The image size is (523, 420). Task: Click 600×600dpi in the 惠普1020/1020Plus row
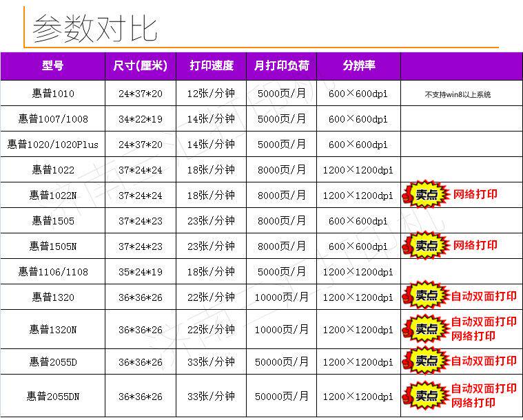(x=358, y=145)
